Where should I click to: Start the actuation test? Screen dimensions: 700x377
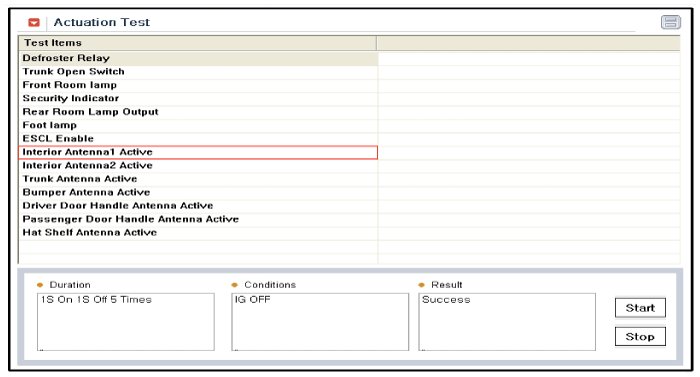point(640,308)
